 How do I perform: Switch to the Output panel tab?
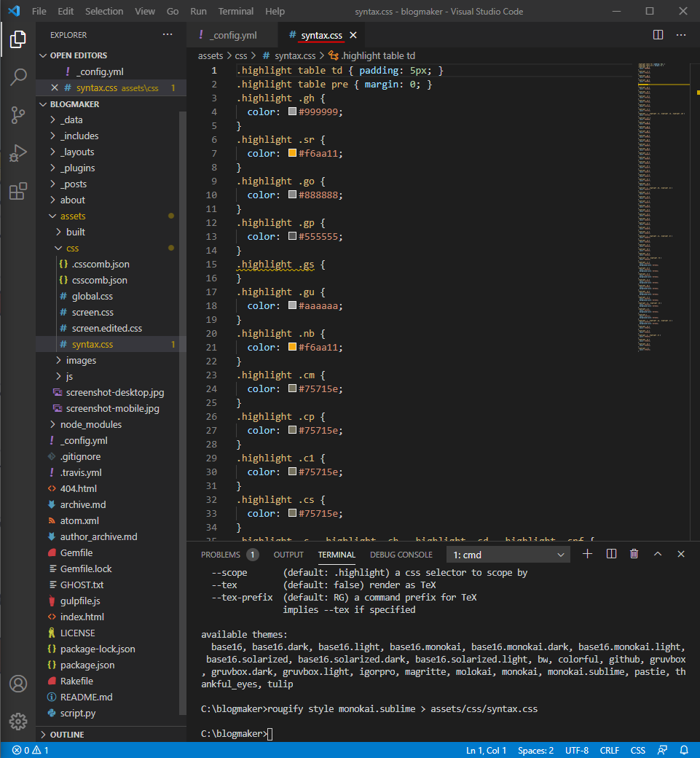tap(288, 555)
